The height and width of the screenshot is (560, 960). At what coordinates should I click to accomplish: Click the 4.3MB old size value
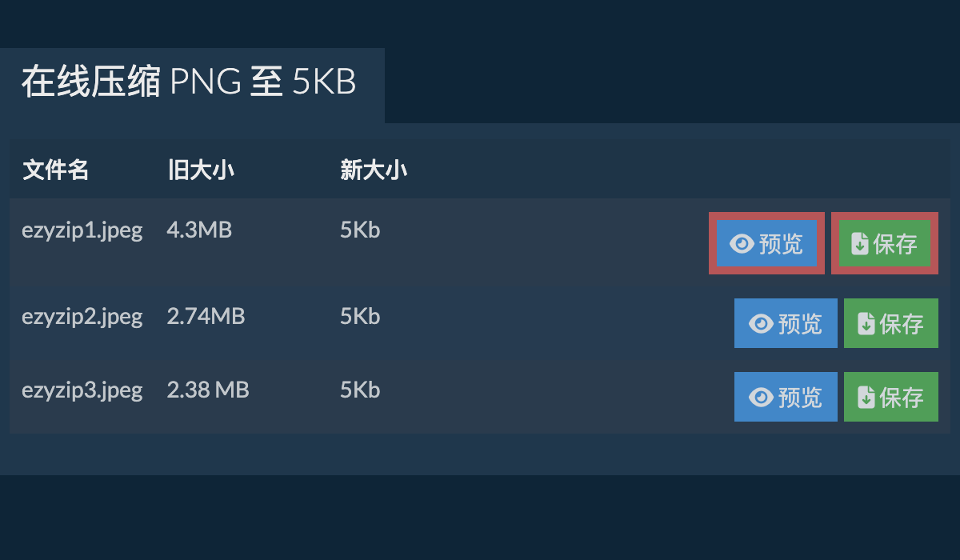[199, 230]
